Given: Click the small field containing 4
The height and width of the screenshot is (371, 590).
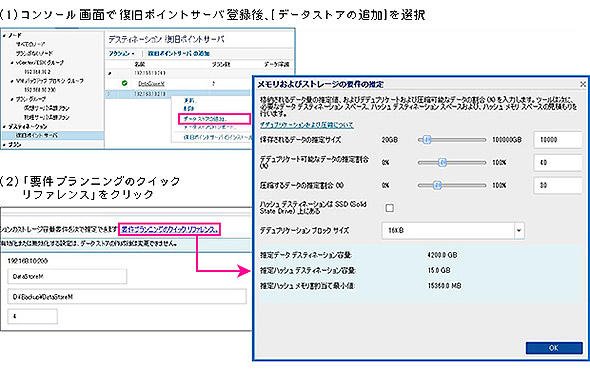Looking at the screenshot, I should click(32, 316).
